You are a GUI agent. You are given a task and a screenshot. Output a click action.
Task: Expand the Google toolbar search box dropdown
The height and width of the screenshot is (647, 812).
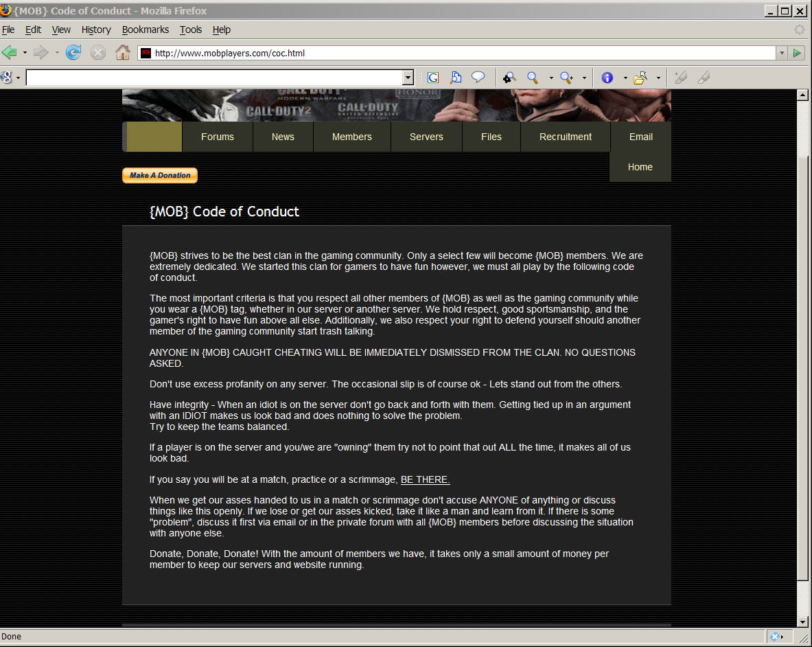coord(408,78)
